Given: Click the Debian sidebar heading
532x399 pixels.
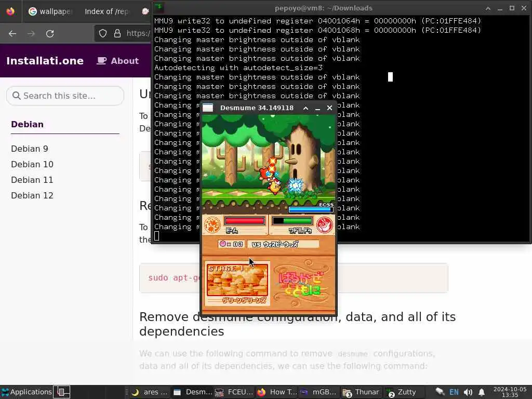Looking at the screenshot, I should (27, 124).
